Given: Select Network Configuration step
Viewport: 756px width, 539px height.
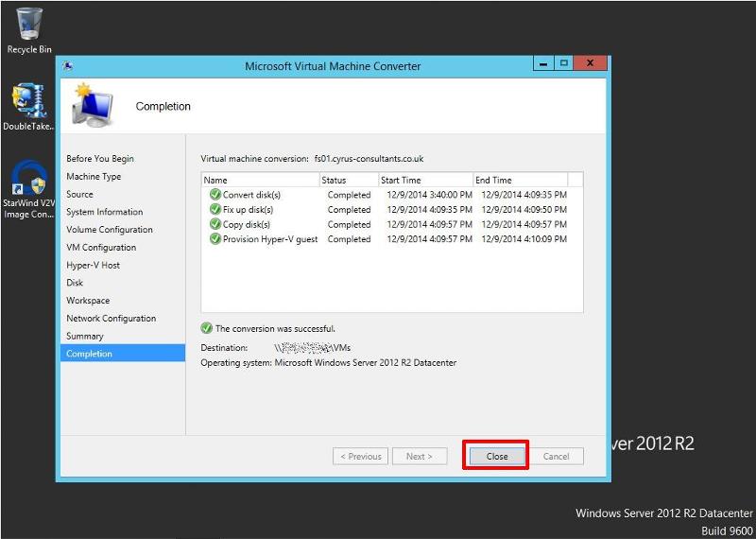Looking at the screenshot, I should 111,318.
